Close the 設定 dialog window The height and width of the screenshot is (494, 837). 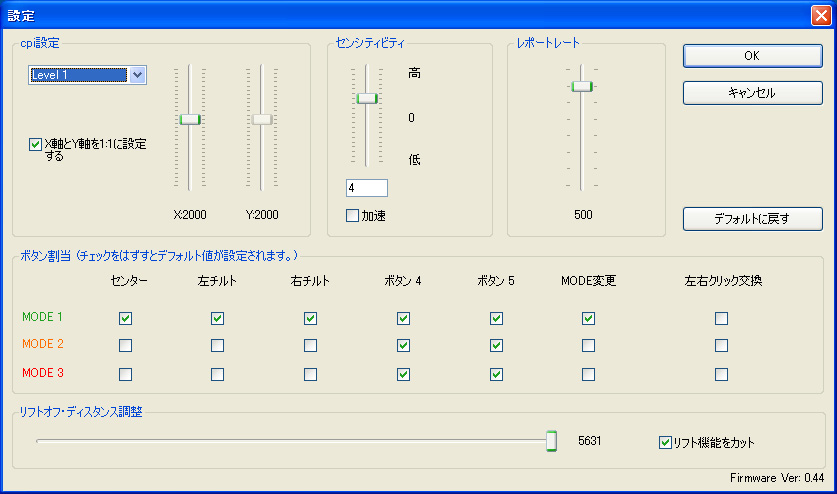(819, 15)
